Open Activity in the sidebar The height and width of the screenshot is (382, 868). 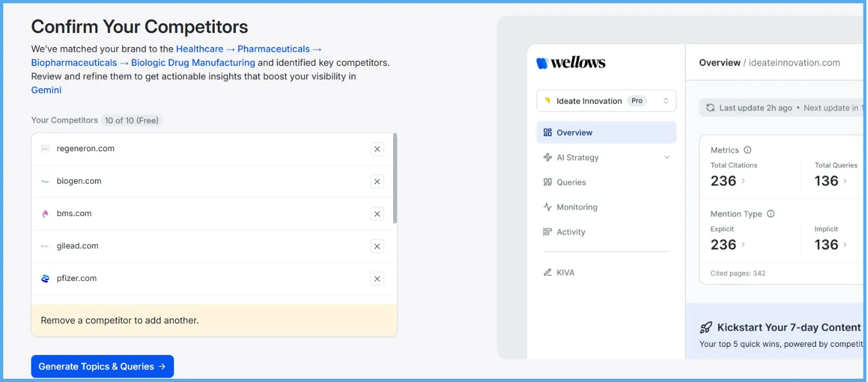[x=606, y=232]
